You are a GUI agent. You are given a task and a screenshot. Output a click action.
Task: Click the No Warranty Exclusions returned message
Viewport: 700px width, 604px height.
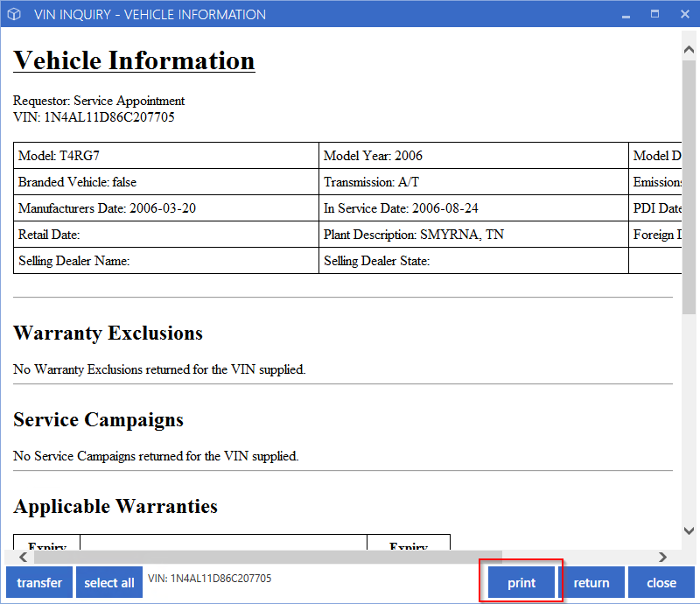pyautogui.click(x=159, y=369)
